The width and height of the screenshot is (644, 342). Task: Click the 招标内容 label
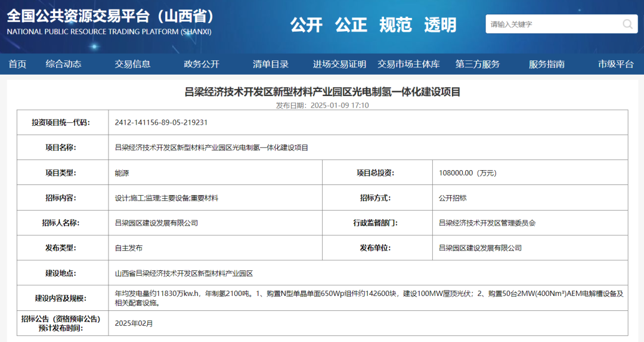pyautogui.click(x=61, y=198)
